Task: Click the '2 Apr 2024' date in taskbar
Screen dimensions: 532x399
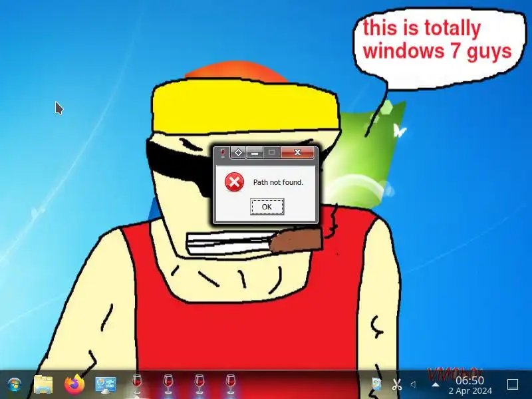Action: coord(470,391)
